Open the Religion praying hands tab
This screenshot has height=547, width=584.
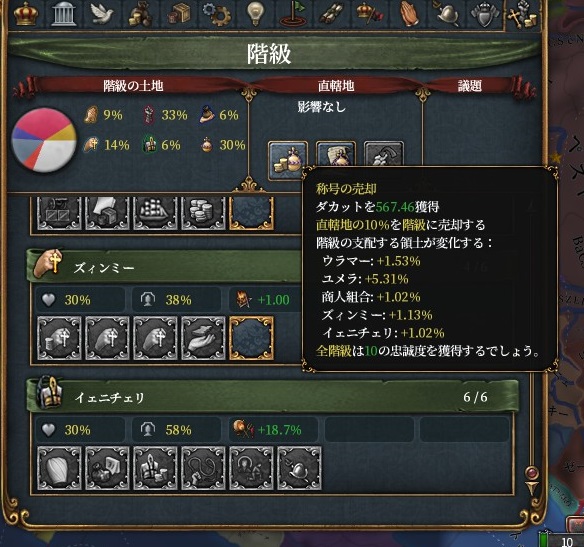tap(409, 15)
